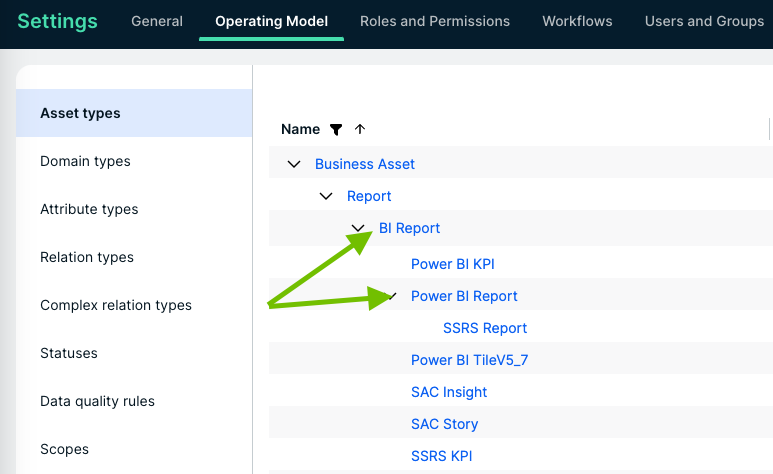
Task: Switch to the General tab
Action: 156,21
